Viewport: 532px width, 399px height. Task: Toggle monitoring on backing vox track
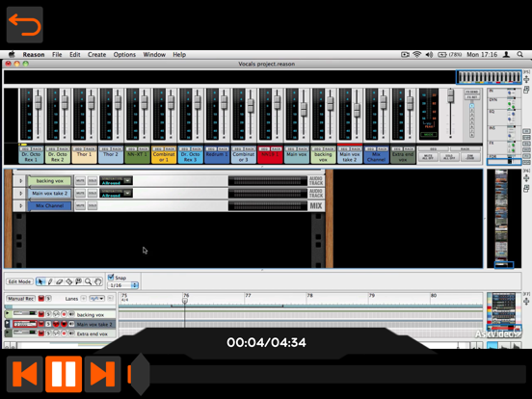(x=71, y=314)
